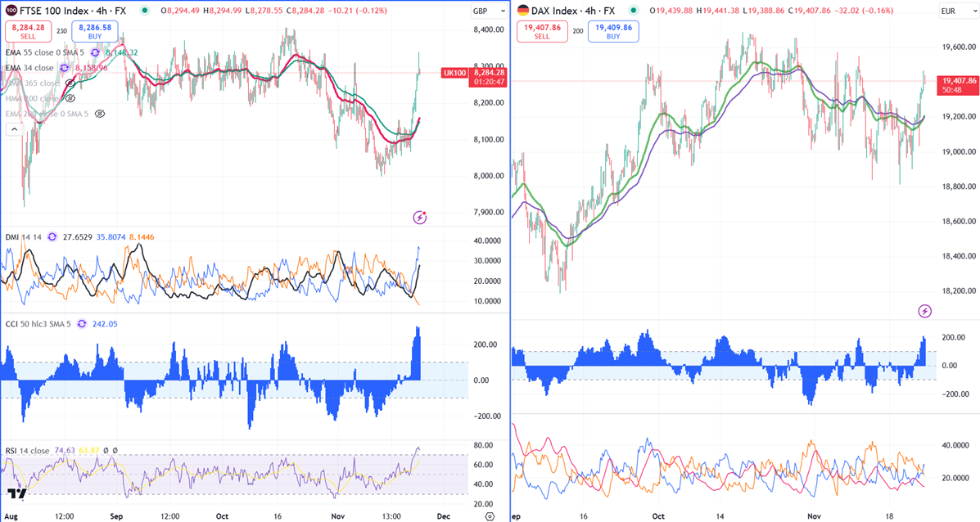Click the 18,200.00 level on DAX price scale
Screen dimensions: 980x522
(960, 291)
